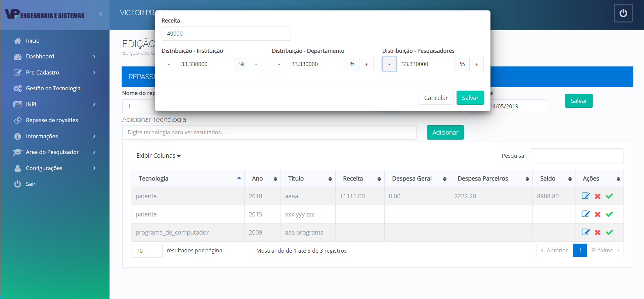Click the graduation cap icon
The image size is (644, 299).
click(18, 152)
